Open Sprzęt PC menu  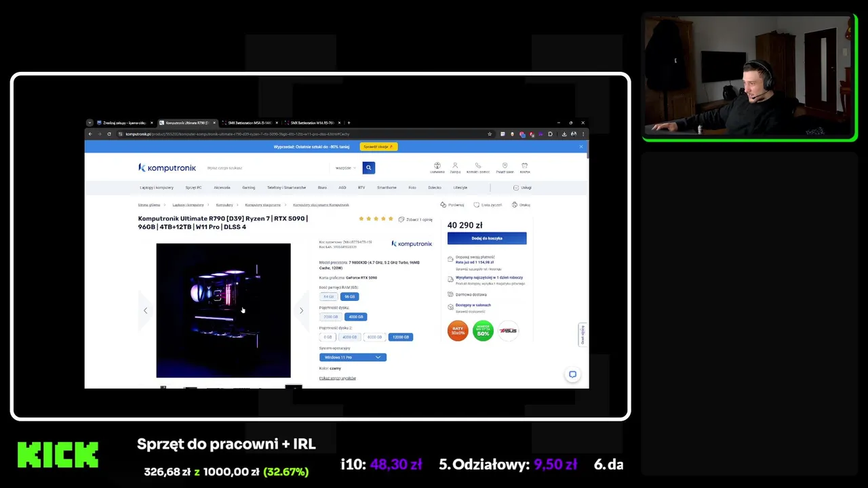[x=193, y=188]
